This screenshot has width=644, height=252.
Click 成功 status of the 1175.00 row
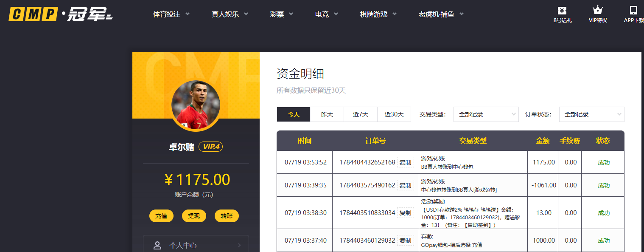point(604,162)
